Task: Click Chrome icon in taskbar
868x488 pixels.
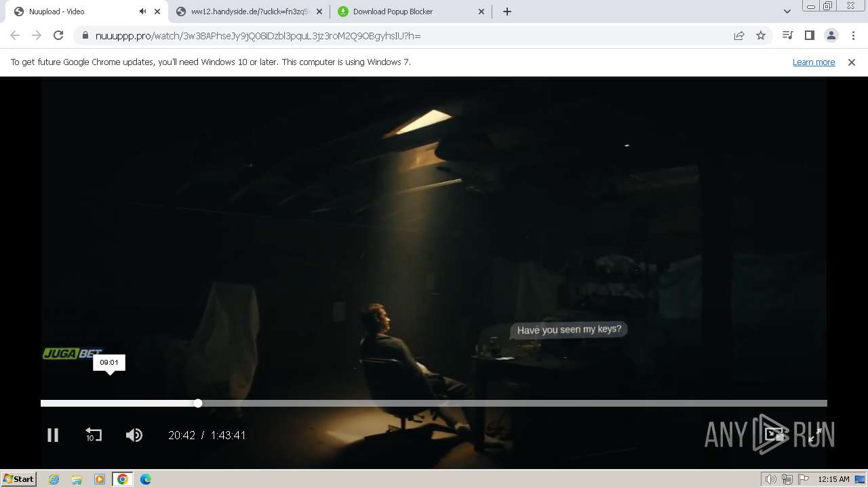Action: [x=123, y=479]
